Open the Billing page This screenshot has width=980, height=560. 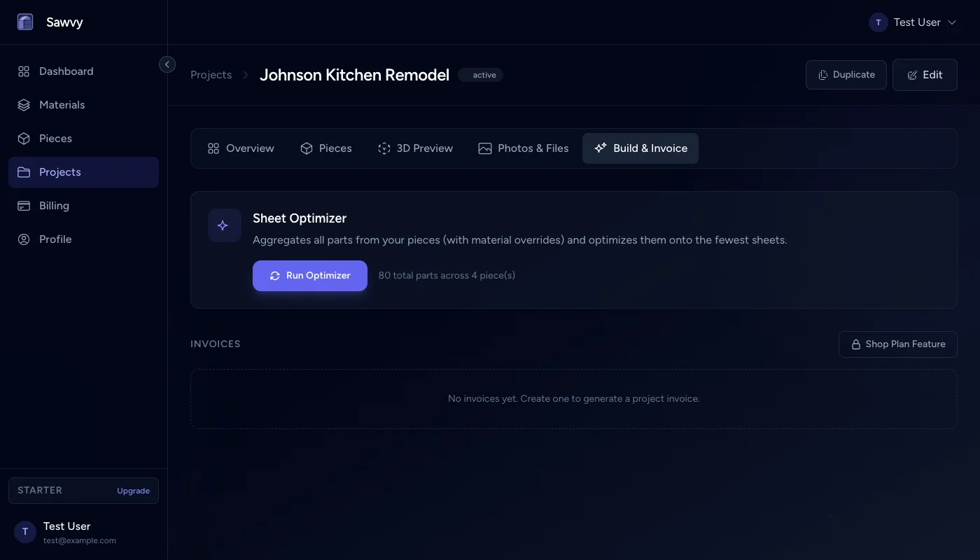coord(54,206)
